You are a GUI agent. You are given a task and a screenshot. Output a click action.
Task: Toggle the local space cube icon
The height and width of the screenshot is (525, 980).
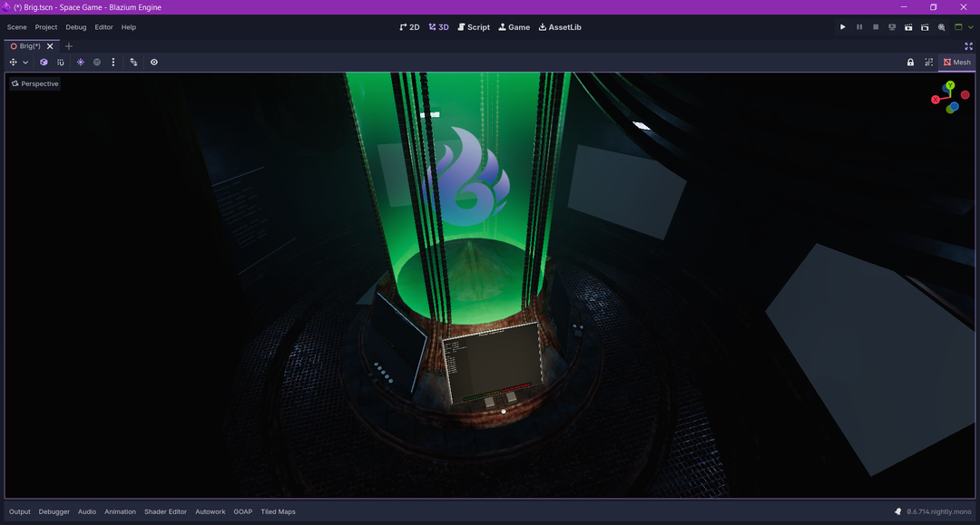(x=44, y=63)
